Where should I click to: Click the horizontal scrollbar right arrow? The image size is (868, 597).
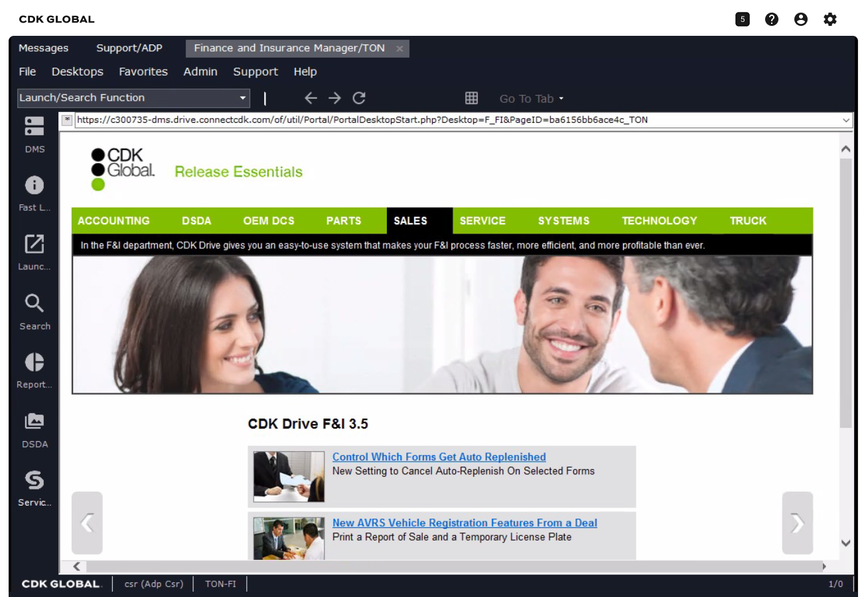[825, 566]
